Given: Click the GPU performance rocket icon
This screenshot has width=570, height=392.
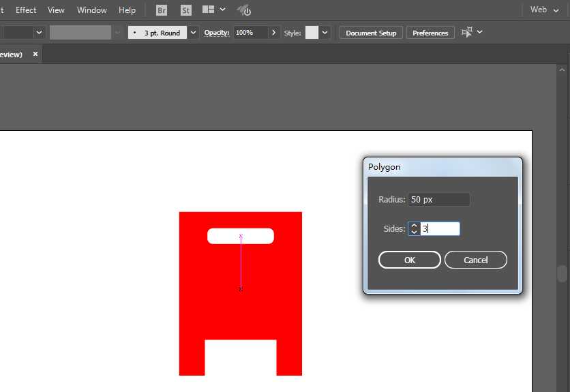Looking at the screenshot, I should tap(243, 10).
